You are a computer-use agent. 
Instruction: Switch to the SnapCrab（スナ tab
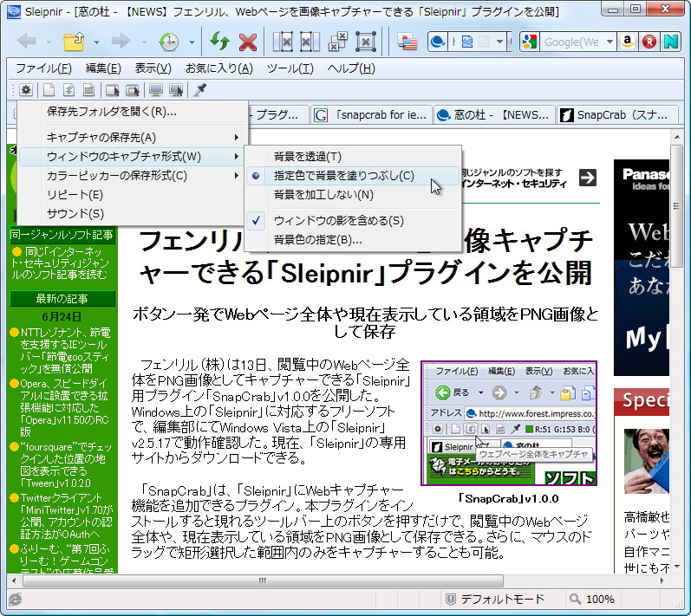pos(617,115)
